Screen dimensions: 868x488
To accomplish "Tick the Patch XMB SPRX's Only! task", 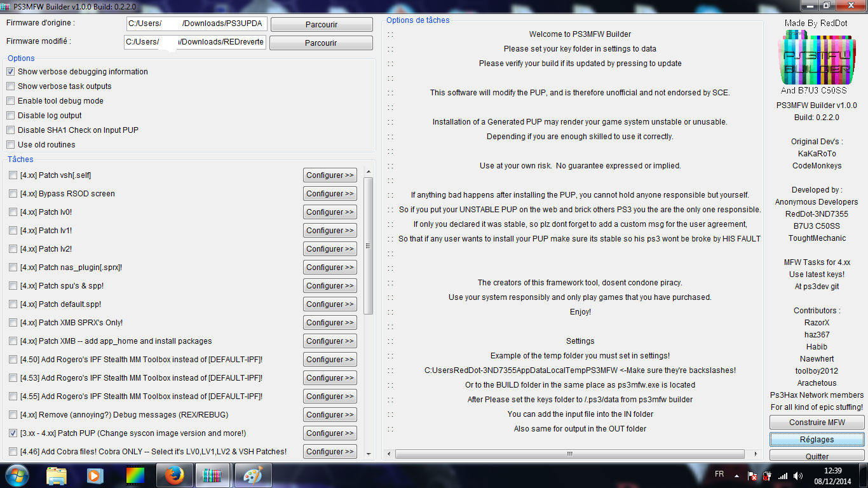I will pos(13,323).
